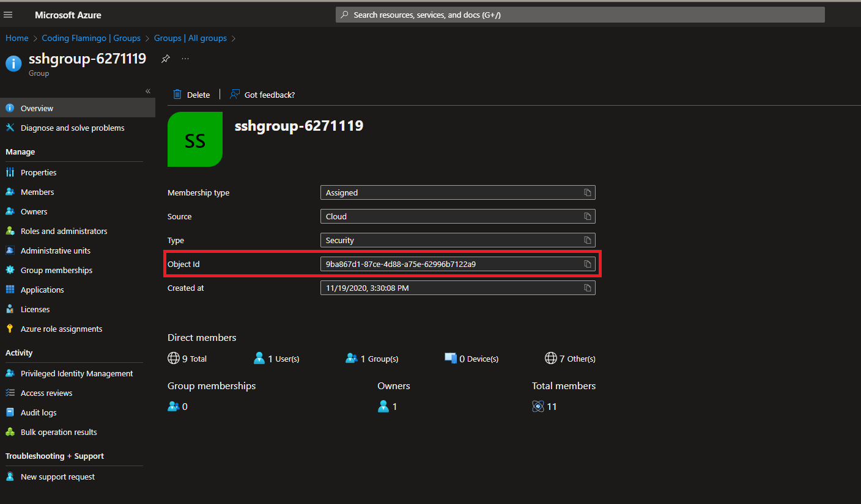This screenshot has width=861, height=504.
Task: Click the Applications grid icon
Action: [10, 290]
